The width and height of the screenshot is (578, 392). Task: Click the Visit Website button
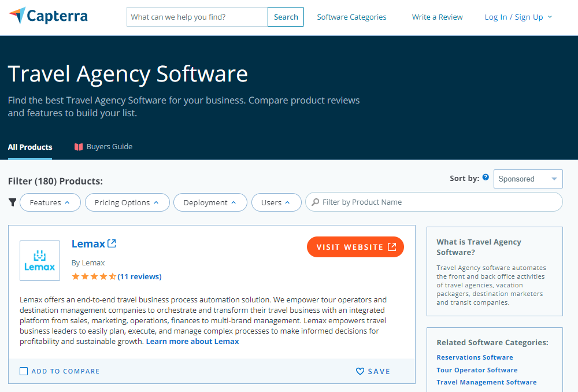tap(355, 247)
